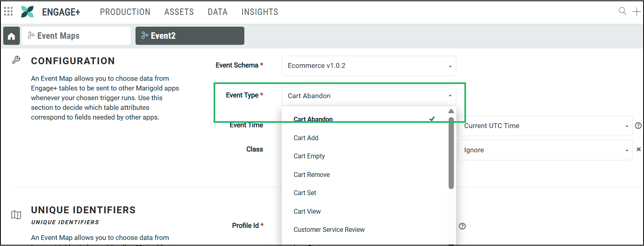Image resolution: width=644 pixels, height=246 pixels.
Task: Open the PRODUCTION menu
Action: (x=125, y=12)
